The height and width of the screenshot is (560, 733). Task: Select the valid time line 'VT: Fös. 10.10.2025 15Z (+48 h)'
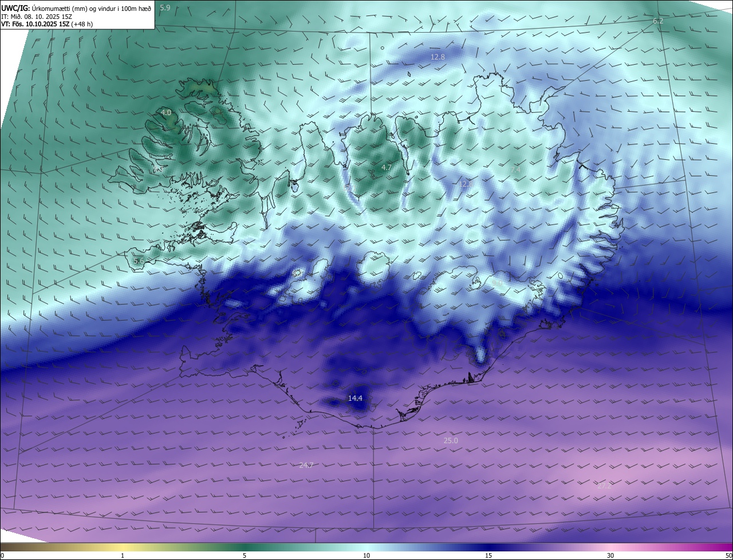[x=47, y=24]
